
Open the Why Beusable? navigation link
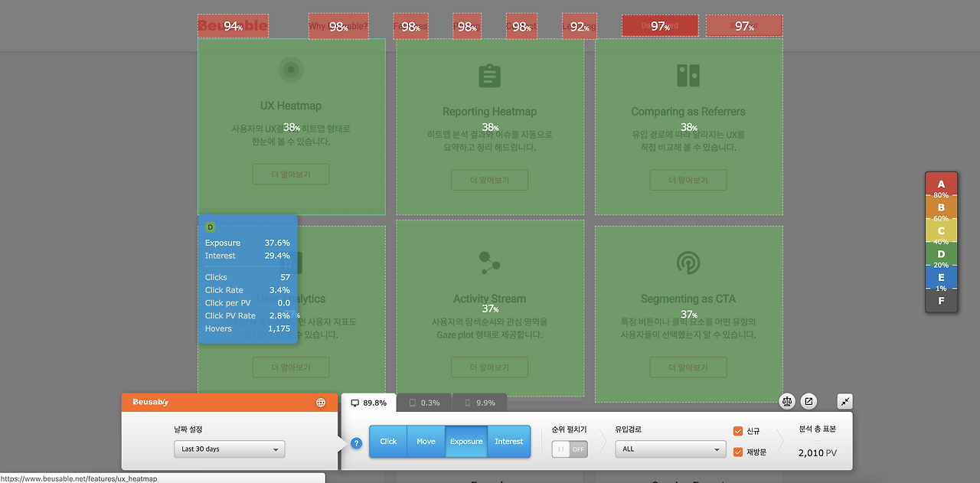tap(338, 26)
